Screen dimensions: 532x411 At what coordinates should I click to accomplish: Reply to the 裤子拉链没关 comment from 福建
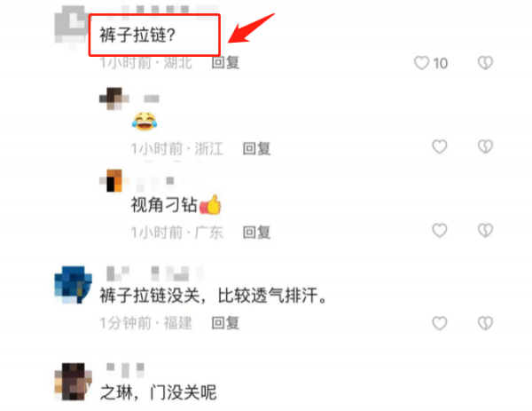pos(225,323)
